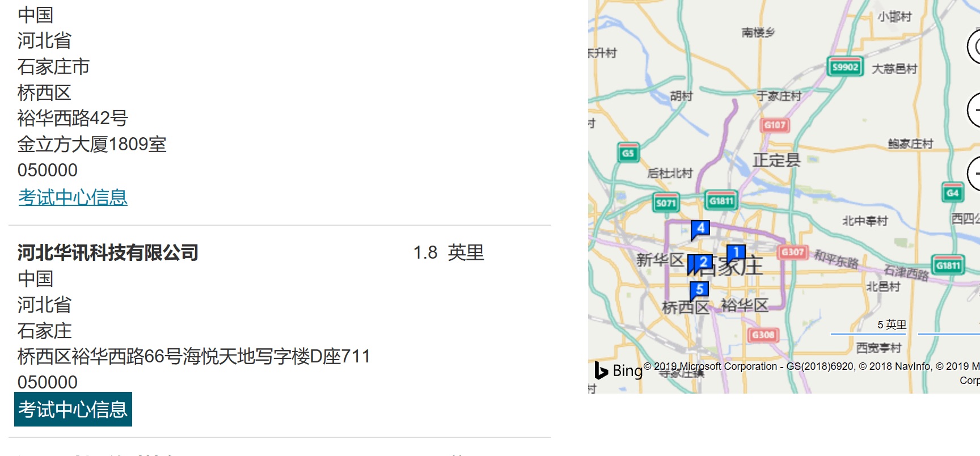Click the G4 expressway shield
This screenshot has width=980, height=456.
(952, 193)
